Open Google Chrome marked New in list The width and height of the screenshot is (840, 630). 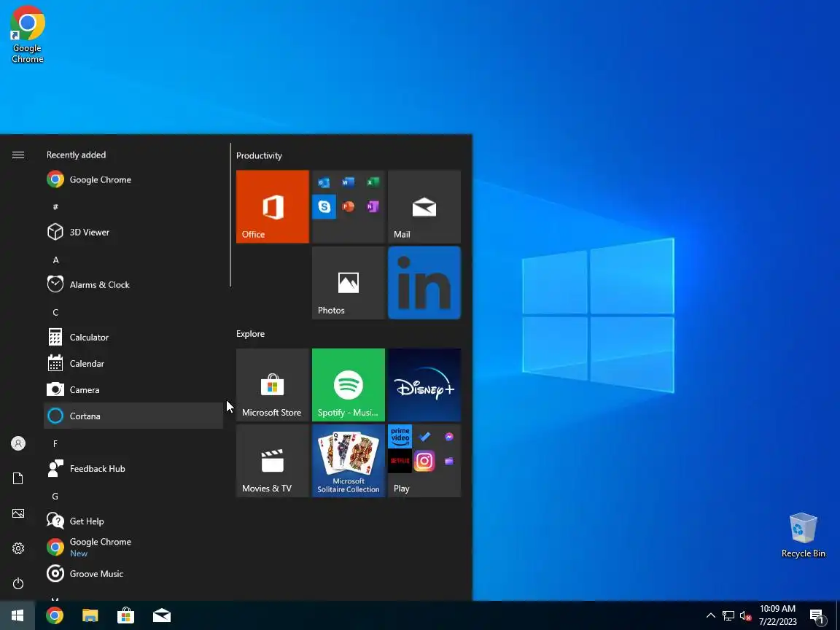click(133, 547)
